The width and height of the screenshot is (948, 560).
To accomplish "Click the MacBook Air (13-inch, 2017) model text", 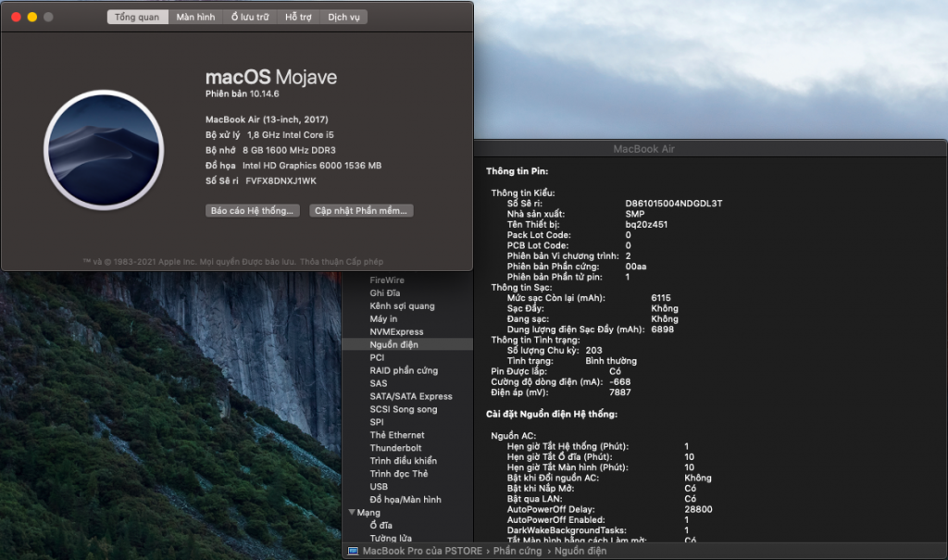I will [x=267, y=119].
